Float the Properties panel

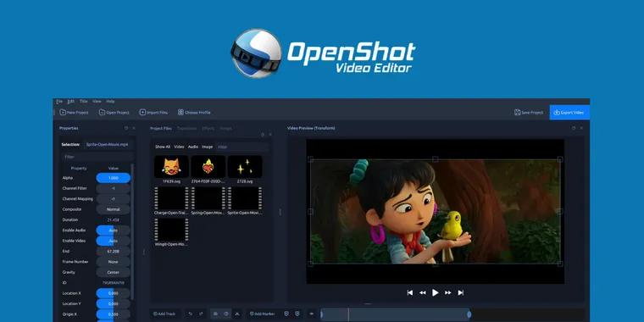tap(126, 128)
